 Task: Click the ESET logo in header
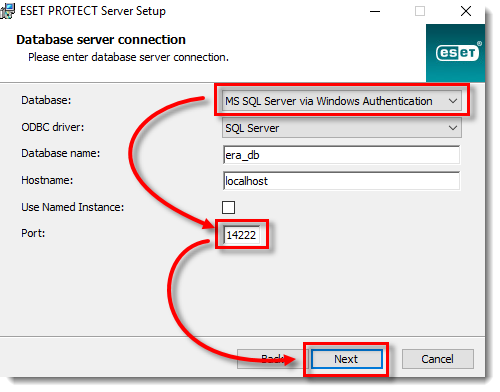457,53
